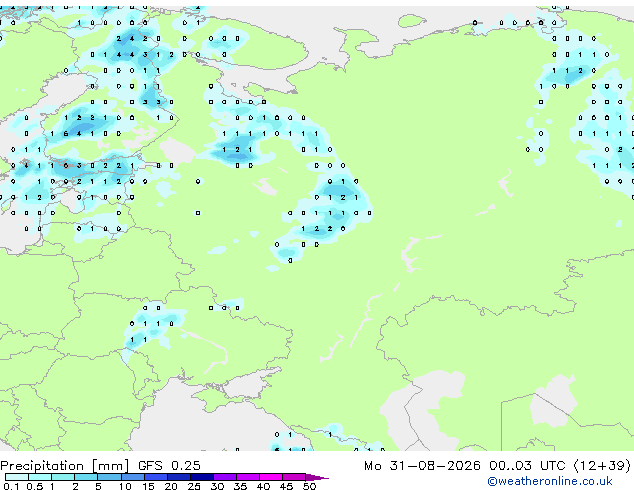Open the weatheronline.co.uk copyright link
634x490 pixels.
click(x=550, y=481)
